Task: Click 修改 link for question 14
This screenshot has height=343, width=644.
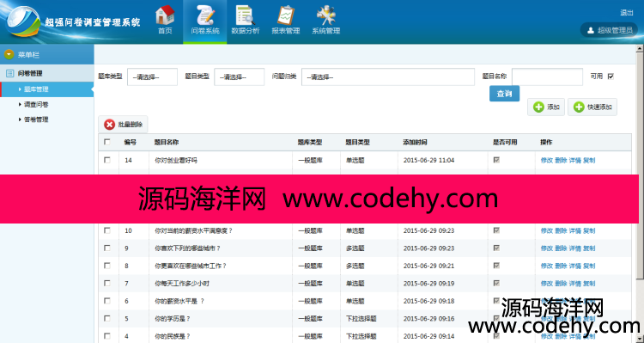Action: pos(547,161)
